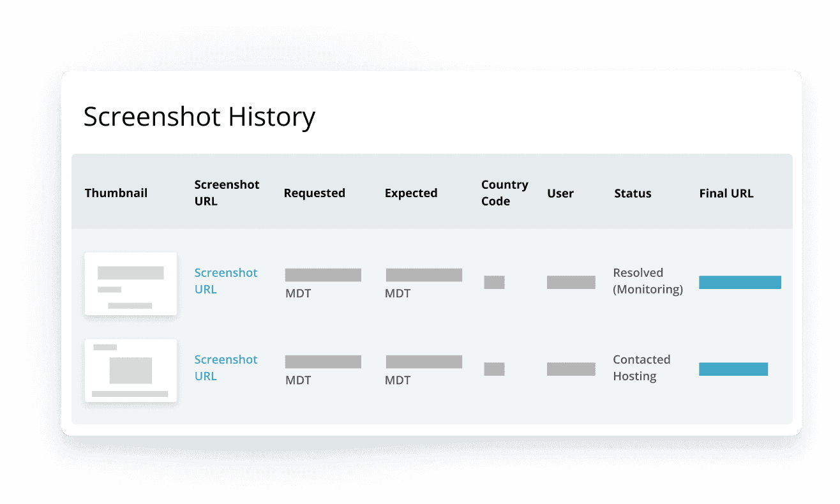Sort by the Requested column header
This screenshot has width=840, height=504.
[315, 193]
